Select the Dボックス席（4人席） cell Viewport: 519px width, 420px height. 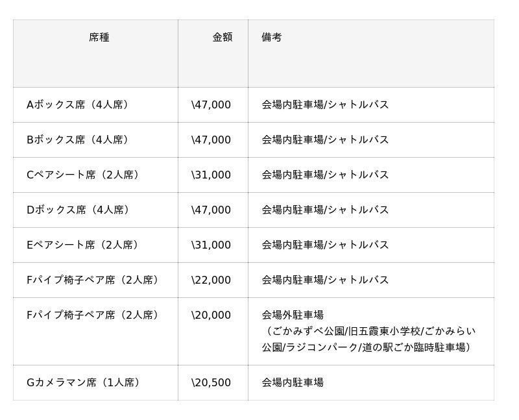tap(79, 210)
